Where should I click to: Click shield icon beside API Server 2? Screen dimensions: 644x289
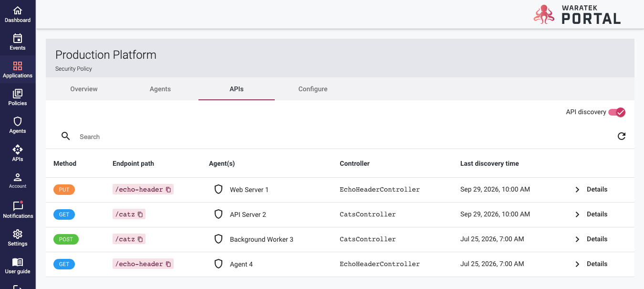coord(218,214)
